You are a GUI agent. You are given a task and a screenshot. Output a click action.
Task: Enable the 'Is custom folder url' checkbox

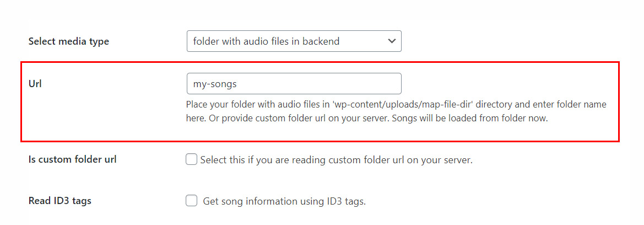coord(192,160)
